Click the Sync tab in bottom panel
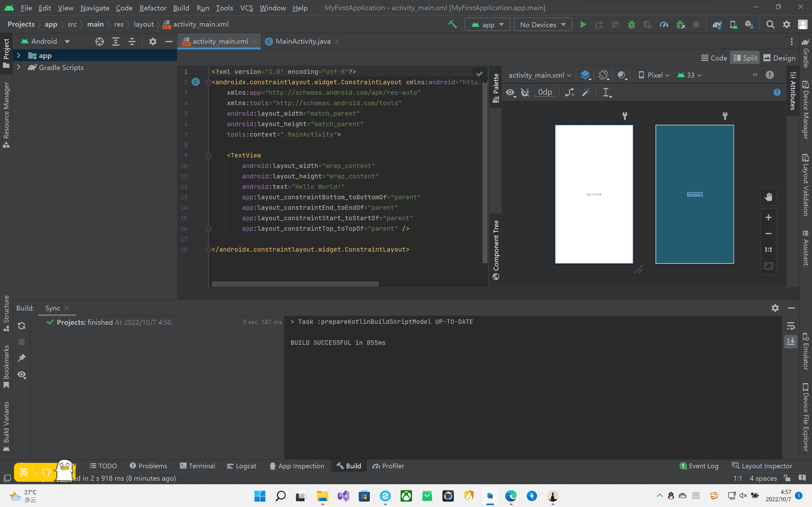This screenshot has width=812, height=507. [x=52, y=308]
